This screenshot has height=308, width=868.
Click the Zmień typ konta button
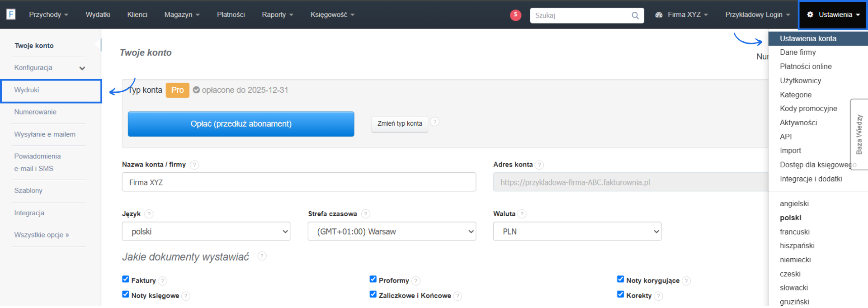click(x=400, y=123)
